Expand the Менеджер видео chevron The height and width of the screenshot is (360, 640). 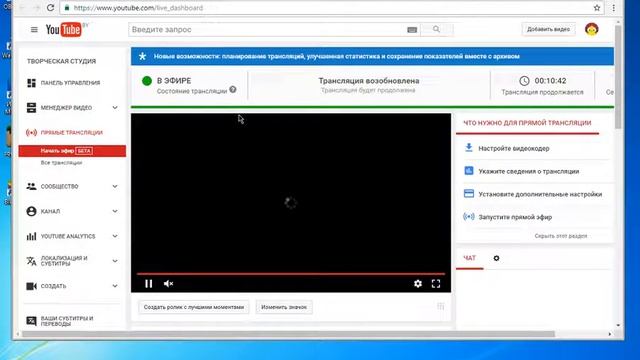pyautogui.click(x=115, y=108)
